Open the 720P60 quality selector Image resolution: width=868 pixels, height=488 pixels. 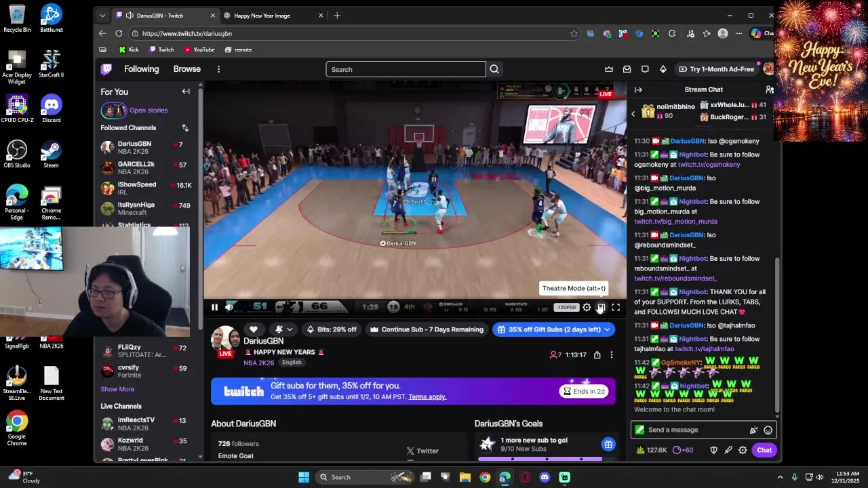[x=566, y=308]
